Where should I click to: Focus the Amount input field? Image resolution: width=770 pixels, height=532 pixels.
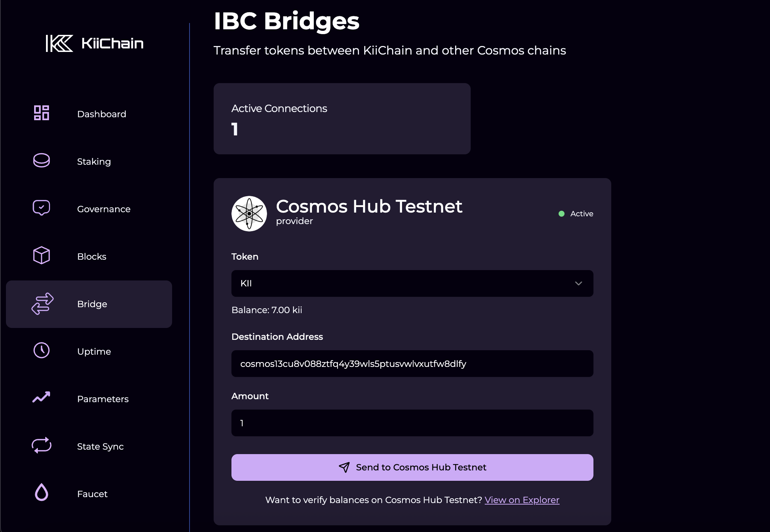[412, 423]
